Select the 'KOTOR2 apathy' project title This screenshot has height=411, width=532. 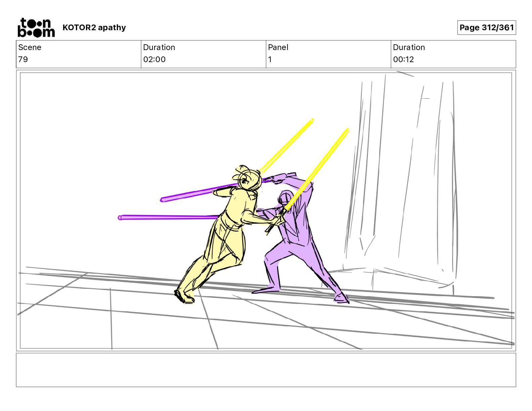pyautogui.click(x=94, y=28)
